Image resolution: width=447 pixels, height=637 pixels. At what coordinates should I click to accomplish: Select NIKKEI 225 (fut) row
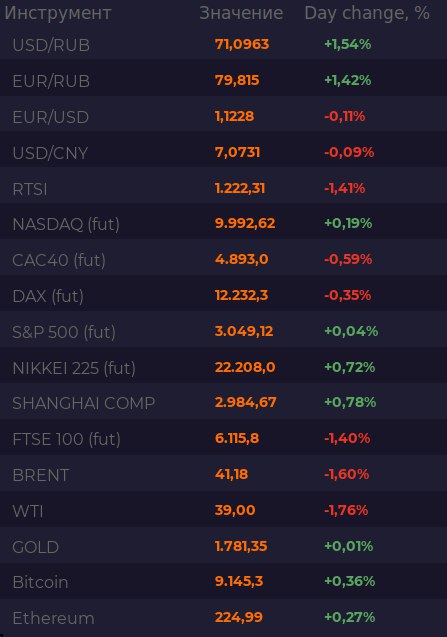tap(224, 367)
